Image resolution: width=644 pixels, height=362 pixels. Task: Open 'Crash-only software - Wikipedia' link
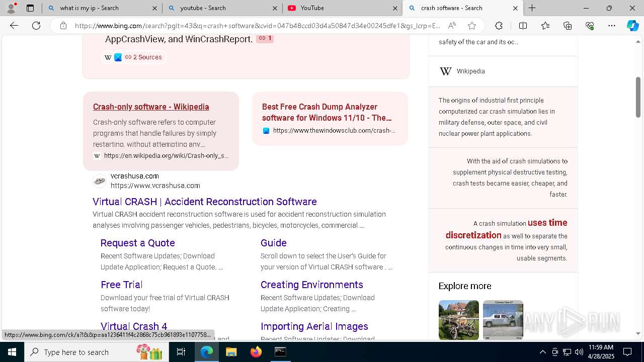pos(151,107)
